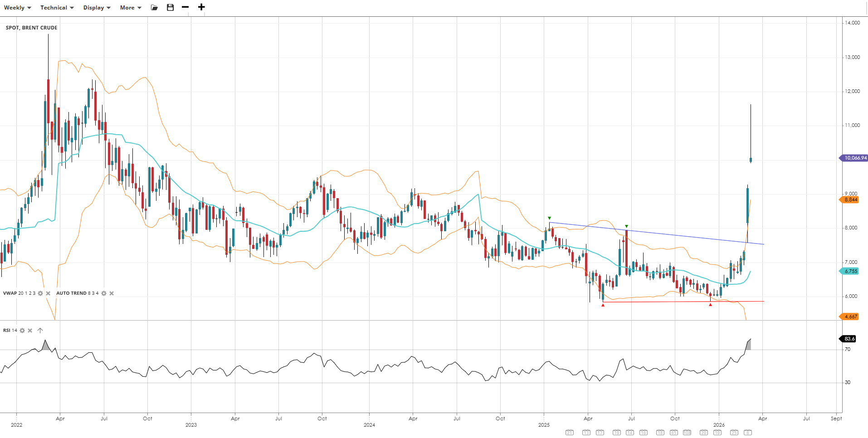Screen dimensions: 868x438
Task: Click the open folder icon
Action: [x=155, y=8]
